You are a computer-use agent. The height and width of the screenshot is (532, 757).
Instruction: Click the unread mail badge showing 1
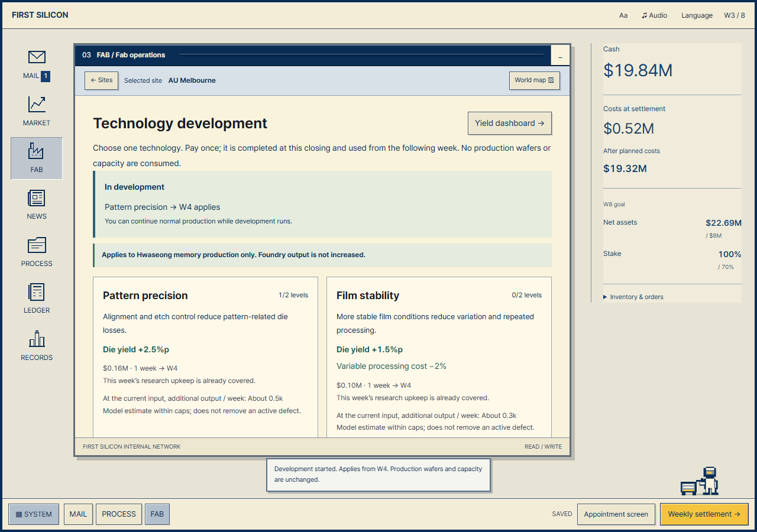pos(46,76)
